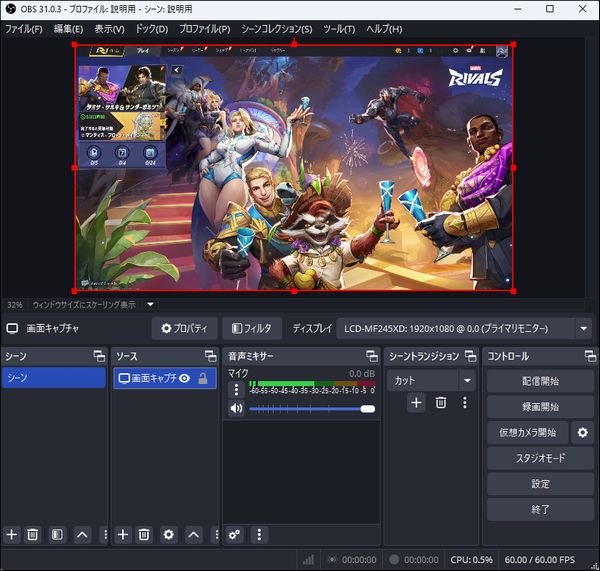Screen dimensions: 600x571
Task: Open the preview scaling dropdown arrow
Action: pos(150,305)
